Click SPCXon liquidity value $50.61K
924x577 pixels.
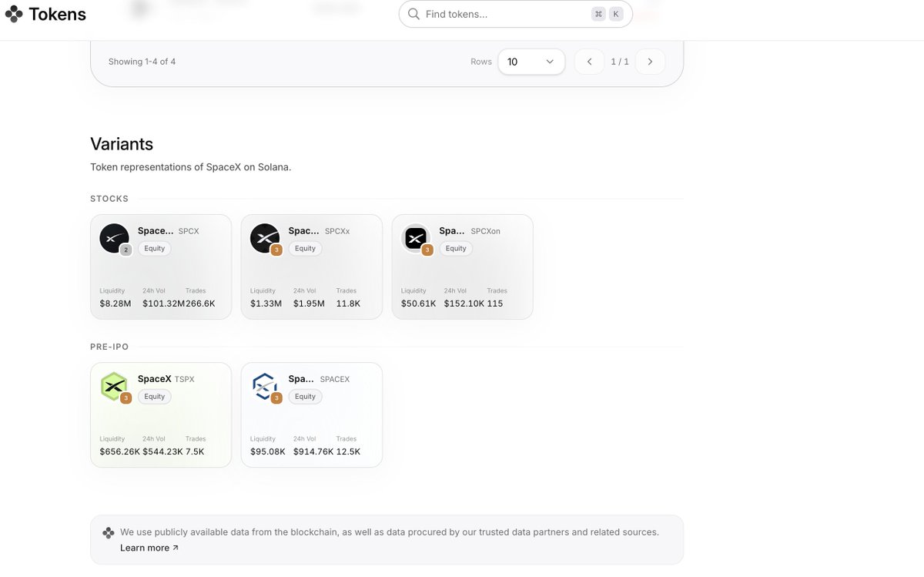419,304
